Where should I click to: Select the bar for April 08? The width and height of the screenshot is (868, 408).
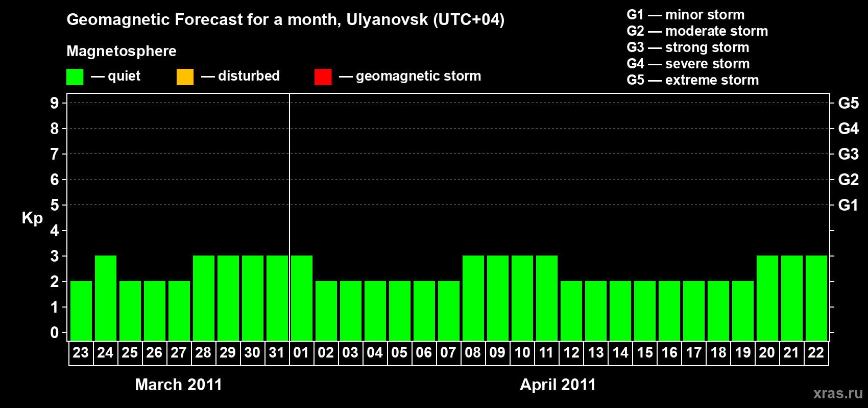(x=473, y=298)
